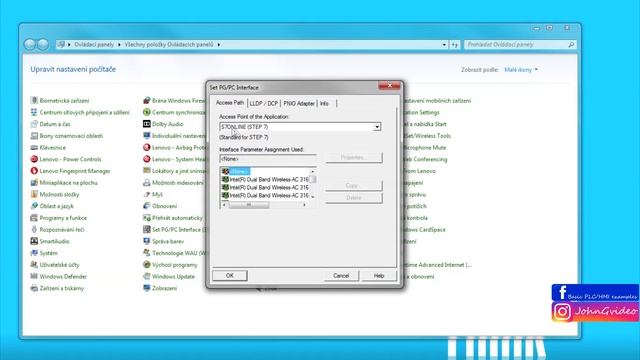Open the Rozpoznávání řeči microphone icon
The image size is (640, 360).
34,229
